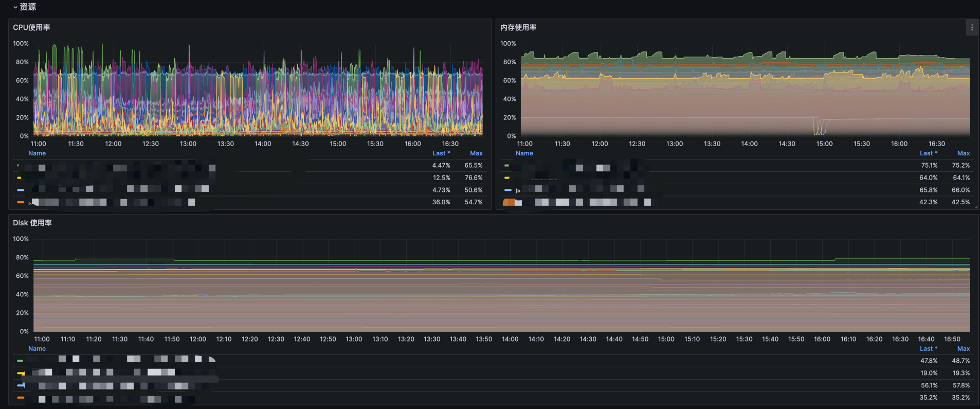Click the memory legend Max value 75.2%
980x409 pixels.
(x=961, y=166)
